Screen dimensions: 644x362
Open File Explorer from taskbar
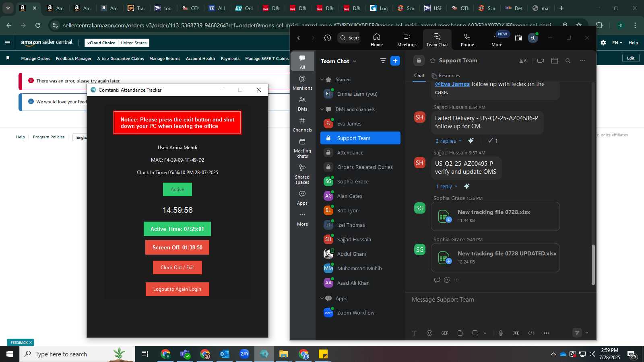[284, 354]
